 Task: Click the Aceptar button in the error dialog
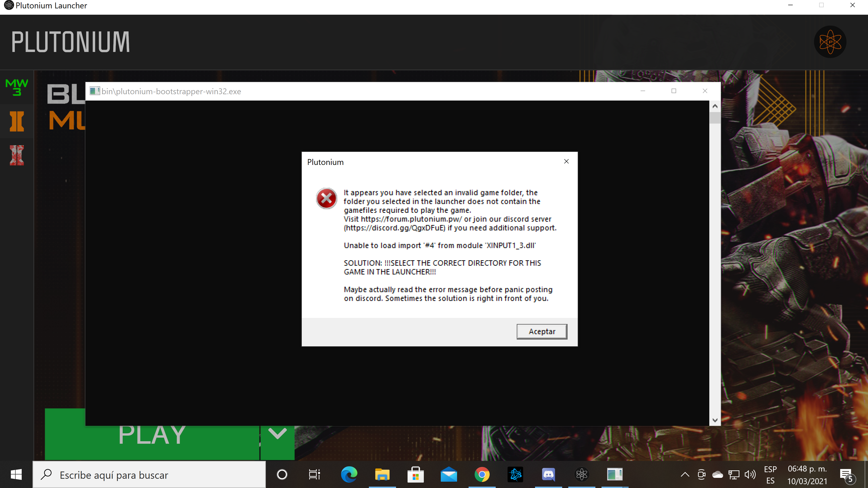click(x=542, y=331)
